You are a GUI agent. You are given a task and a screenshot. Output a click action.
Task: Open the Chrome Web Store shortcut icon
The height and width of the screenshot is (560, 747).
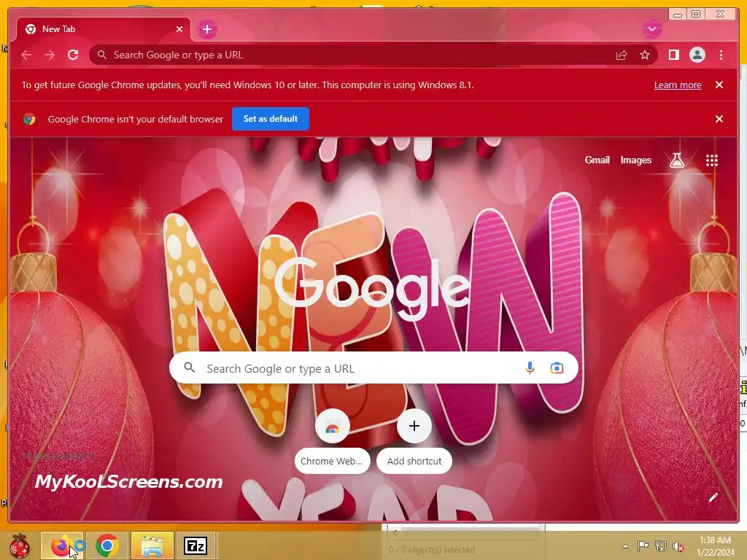pos(333,426)
